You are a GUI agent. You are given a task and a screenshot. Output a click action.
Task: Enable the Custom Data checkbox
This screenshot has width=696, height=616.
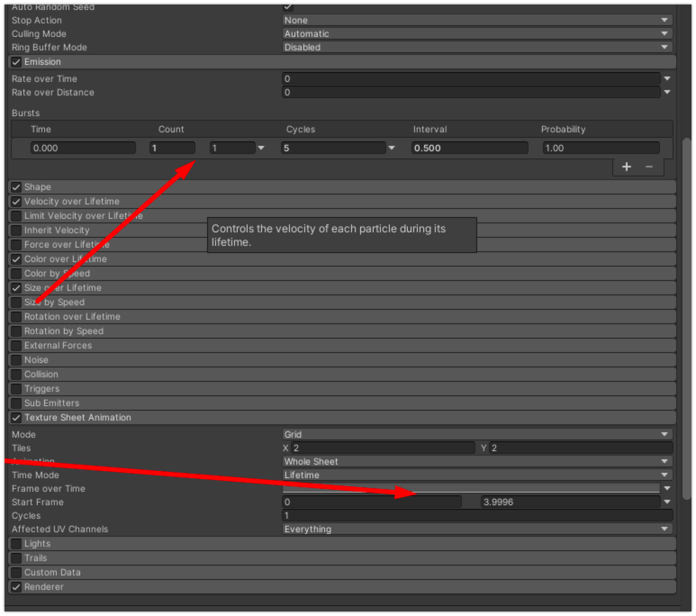point(16,573)
